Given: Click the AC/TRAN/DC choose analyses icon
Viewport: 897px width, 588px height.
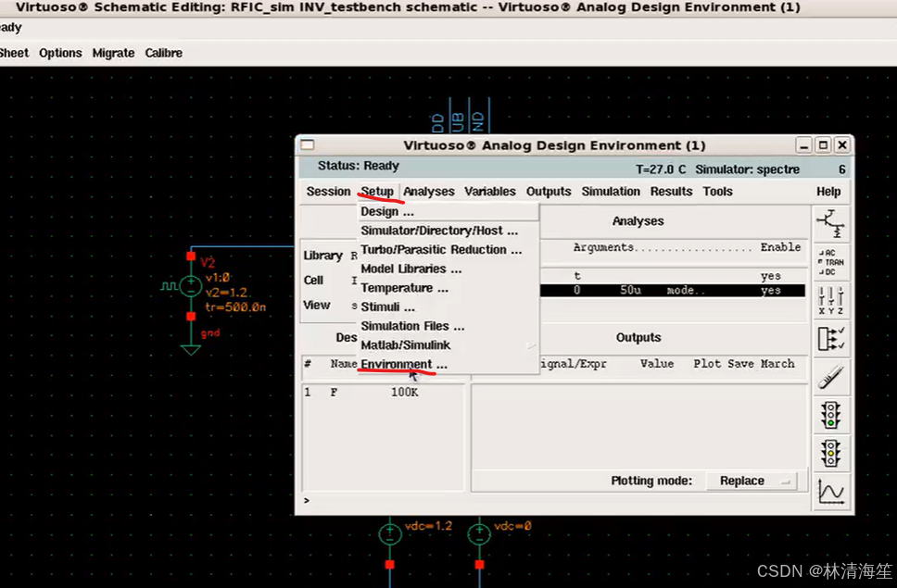Looking at the screenshot, I should pyautogui.click(x=830, y=262).
